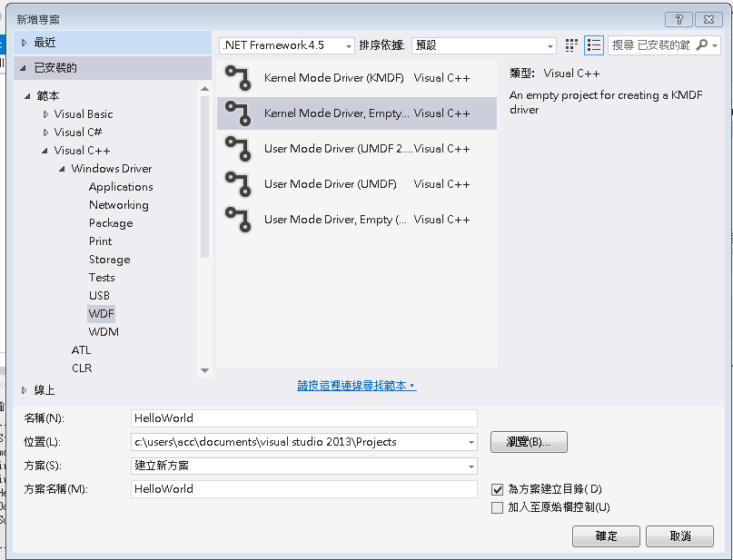
Task: Switch to small icons grid view
Action: point(571,45)
